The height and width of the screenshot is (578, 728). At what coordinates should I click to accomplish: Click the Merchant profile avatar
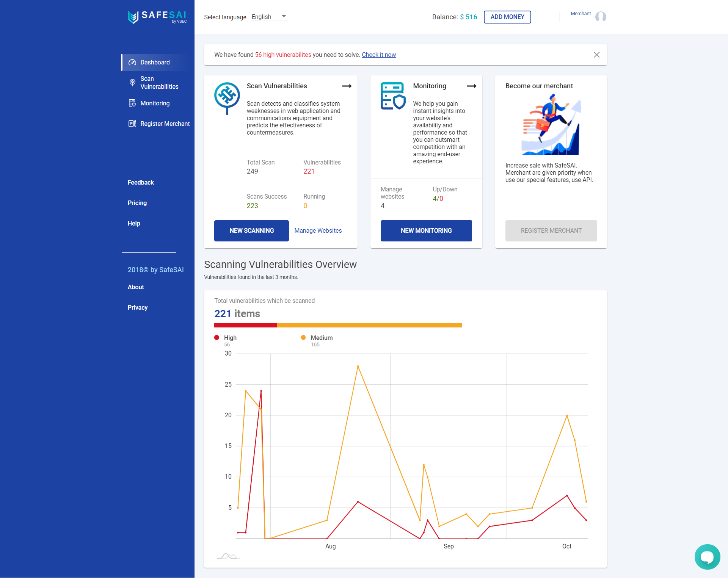(601, 17)
